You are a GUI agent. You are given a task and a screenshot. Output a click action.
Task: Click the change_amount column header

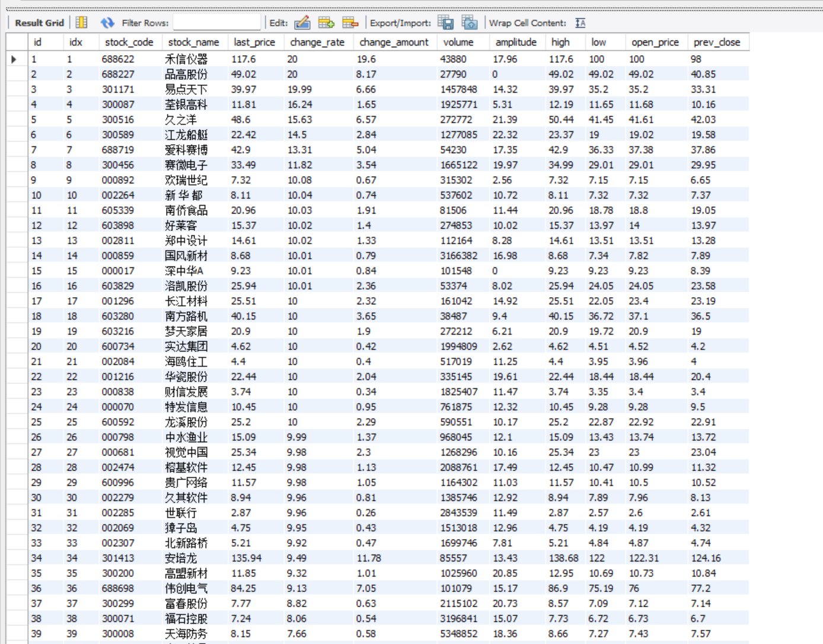(394, 42)
